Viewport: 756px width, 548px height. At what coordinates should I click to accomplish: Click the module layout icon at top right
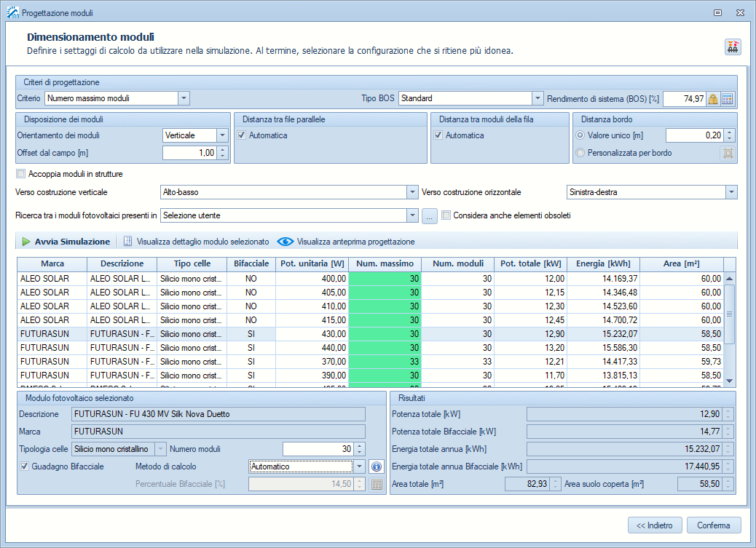731,47
